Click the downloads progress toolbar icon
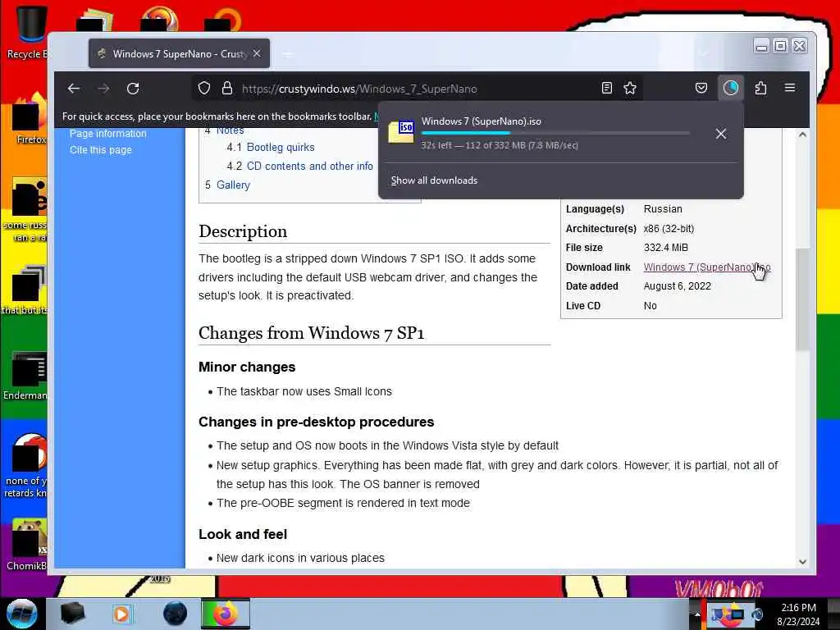 731,88
